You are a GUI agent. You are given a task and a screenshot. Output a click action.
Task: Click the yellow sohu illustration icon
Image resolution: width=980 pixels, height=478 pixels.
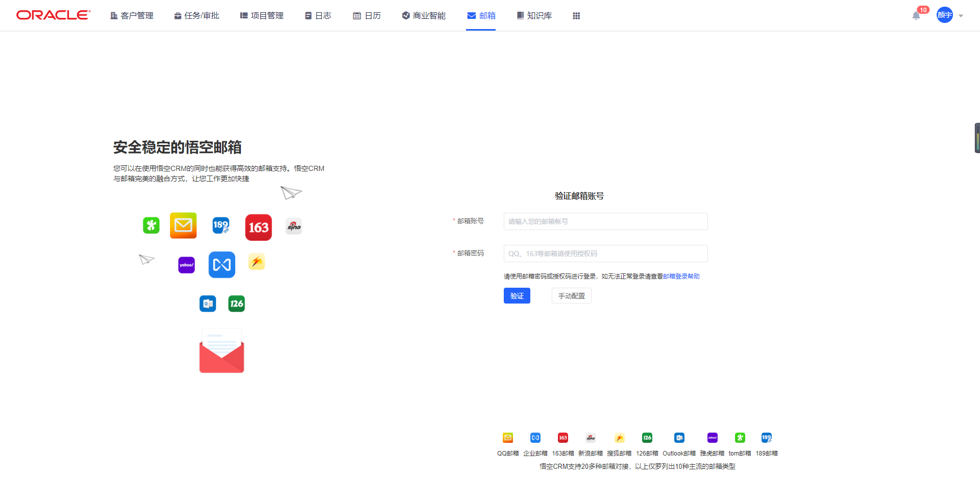click(x=257, y=262)
